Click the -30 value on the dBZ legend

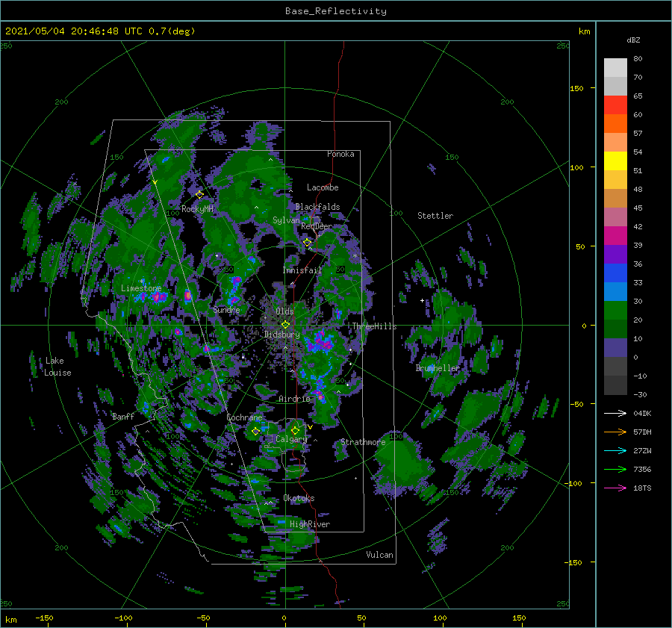641,394
